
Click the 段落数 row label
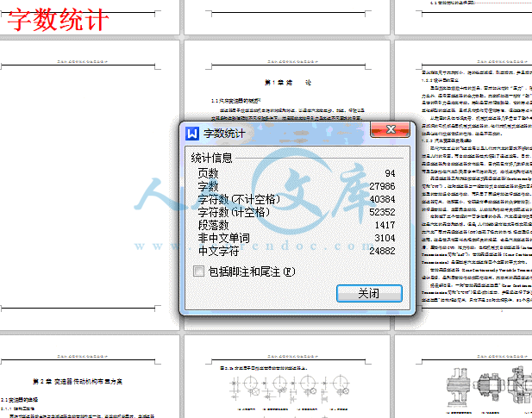coord(213,225)
